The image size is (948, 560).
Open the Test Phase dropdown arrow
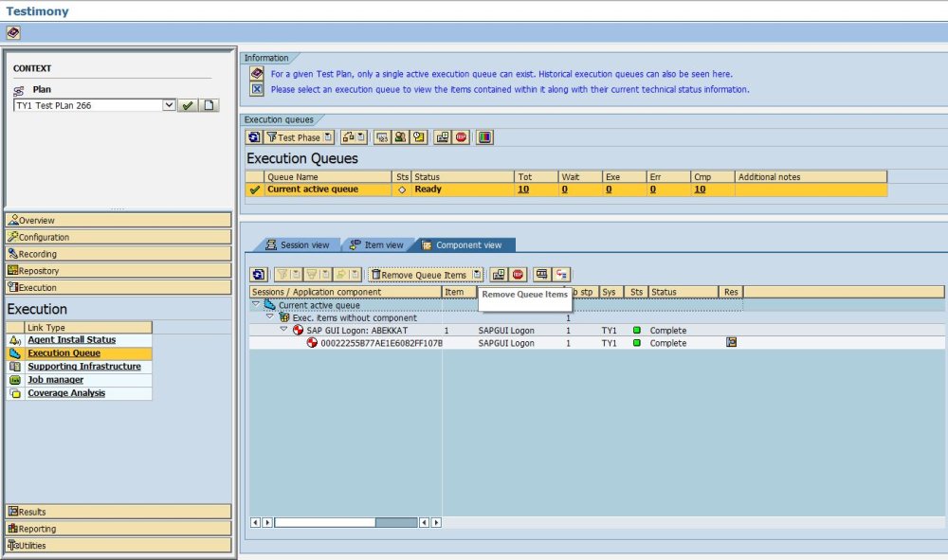pos(328,137)
